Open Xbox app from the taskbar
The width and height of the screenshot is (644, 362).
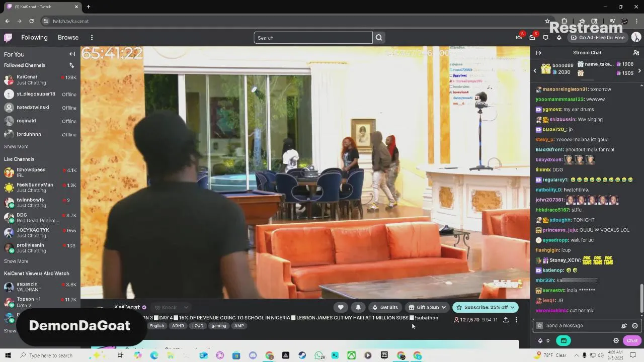click(x=351, y=355)
